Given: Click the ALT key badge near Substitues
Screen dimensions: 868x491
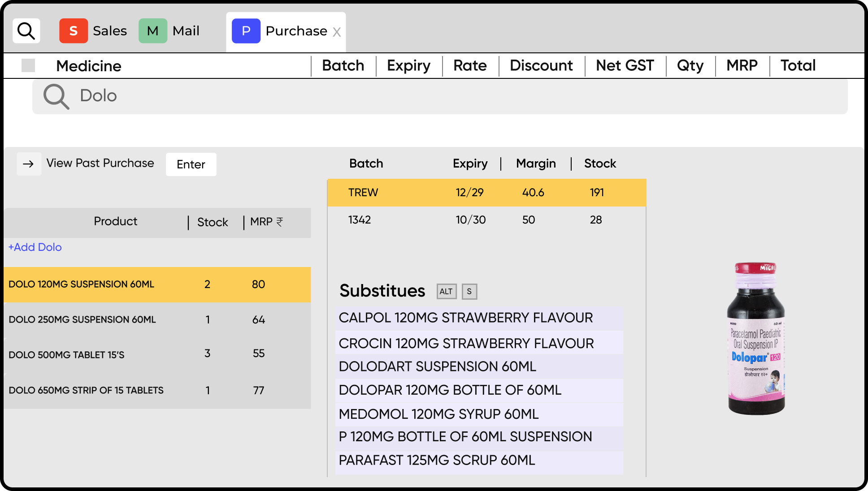Looking at the screenshot, I should coord(446,292).
